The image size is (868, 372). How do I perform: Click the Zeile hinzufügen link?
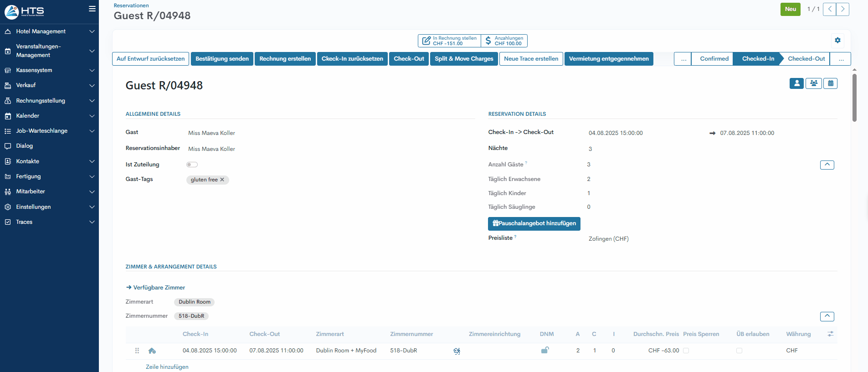(167, 367)
